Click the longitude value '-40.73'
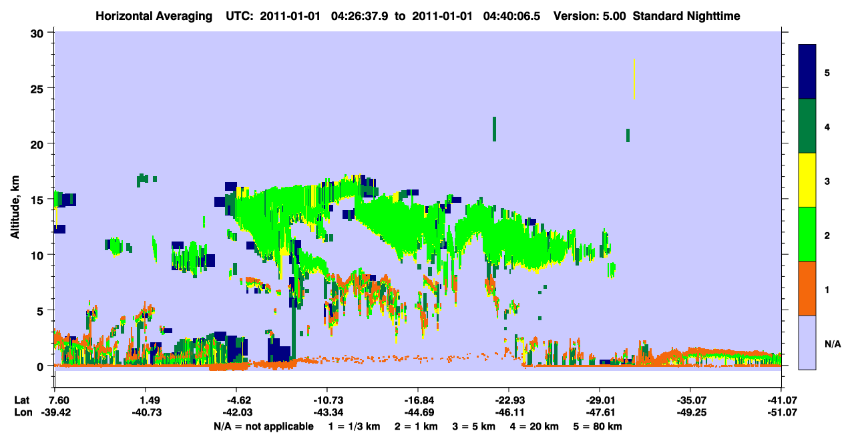The image size is (868, 445). [x=146, y=412]
